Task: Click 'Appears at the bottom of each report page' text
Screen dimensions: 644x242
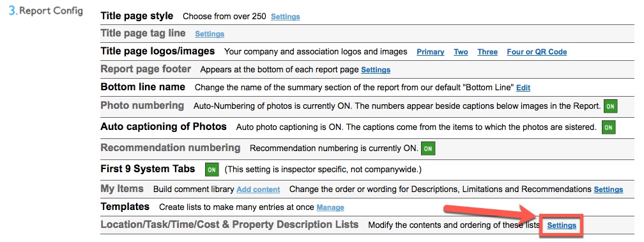Action: [280, 70]
